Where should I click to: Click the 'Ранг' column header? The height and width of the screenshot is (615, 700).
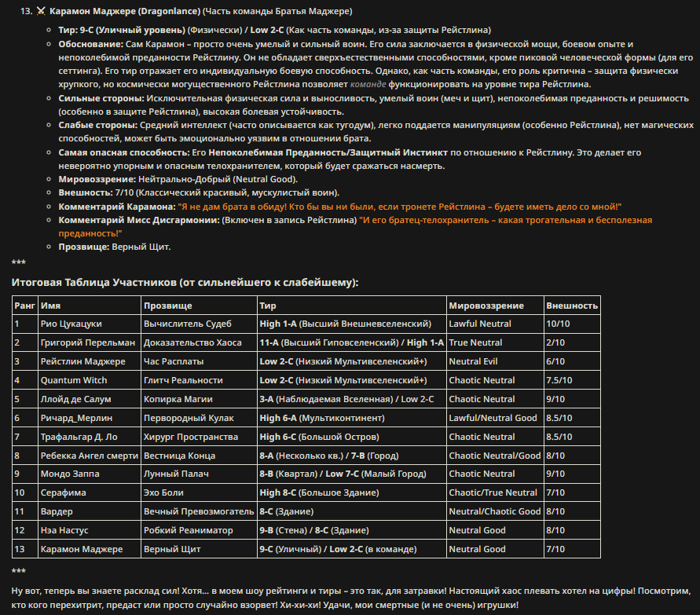(24, 306)
